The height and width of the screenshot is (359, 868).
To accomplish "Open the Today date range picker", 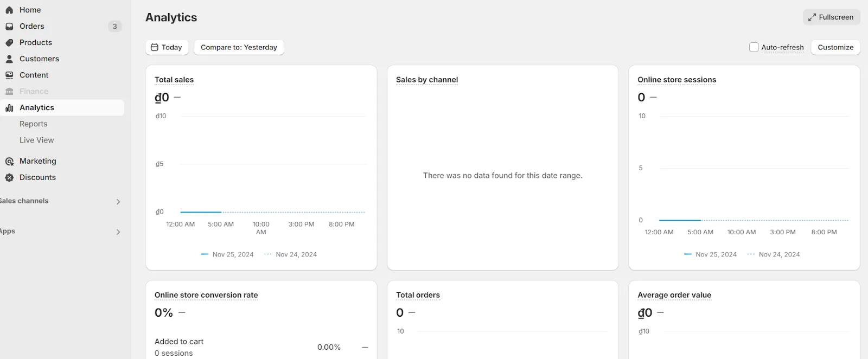I will (167, 47).
